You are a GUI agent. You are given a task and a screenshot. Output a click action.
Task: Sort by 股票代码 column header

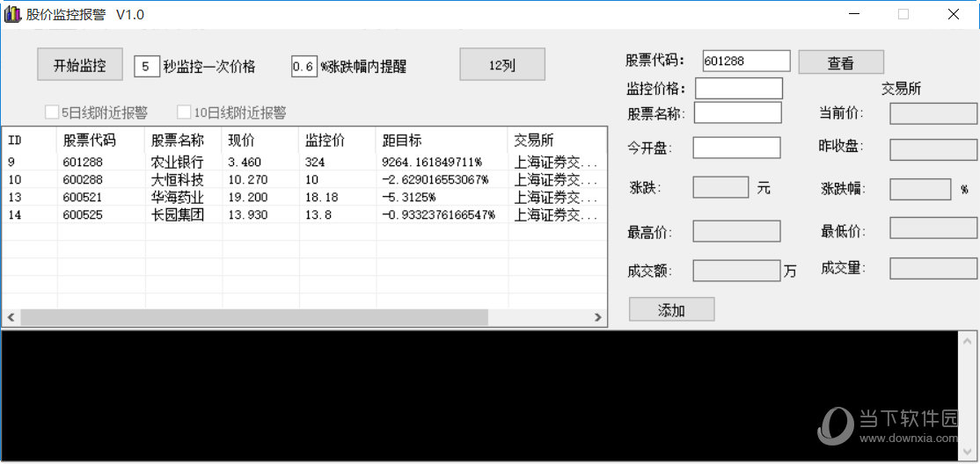pos(101,140)
